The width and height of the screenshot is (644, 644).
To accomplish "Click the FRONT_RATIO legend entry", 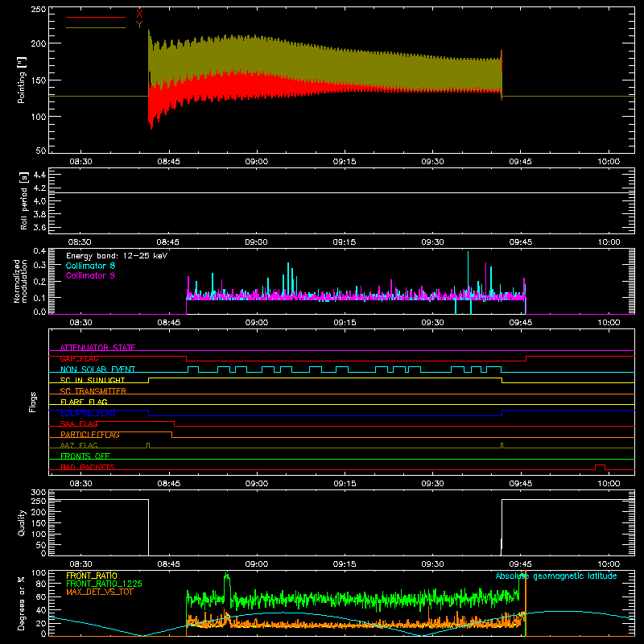I will 92,576.
